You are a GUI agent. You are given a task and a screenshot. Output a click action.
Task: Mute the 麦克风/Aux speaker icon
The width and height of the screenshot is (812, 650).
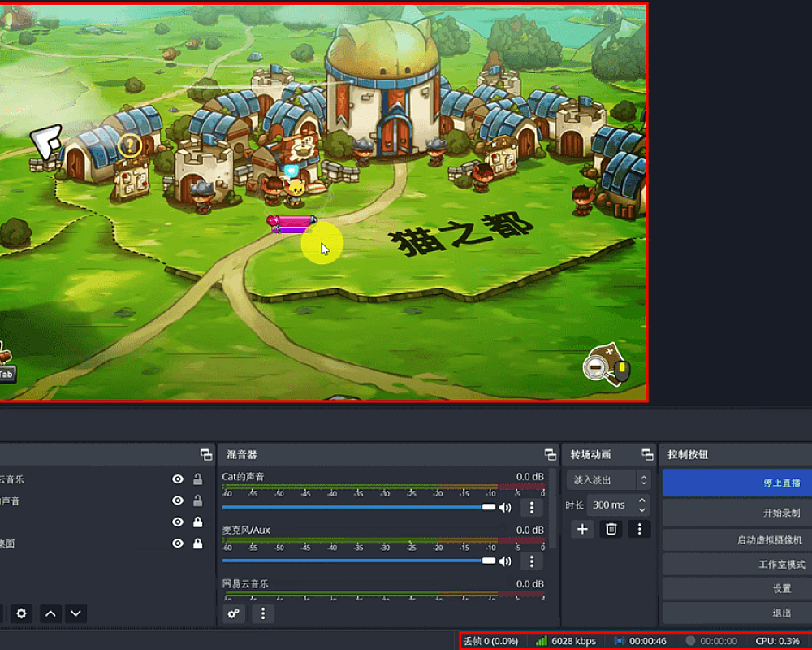click(x=505, y=561)
